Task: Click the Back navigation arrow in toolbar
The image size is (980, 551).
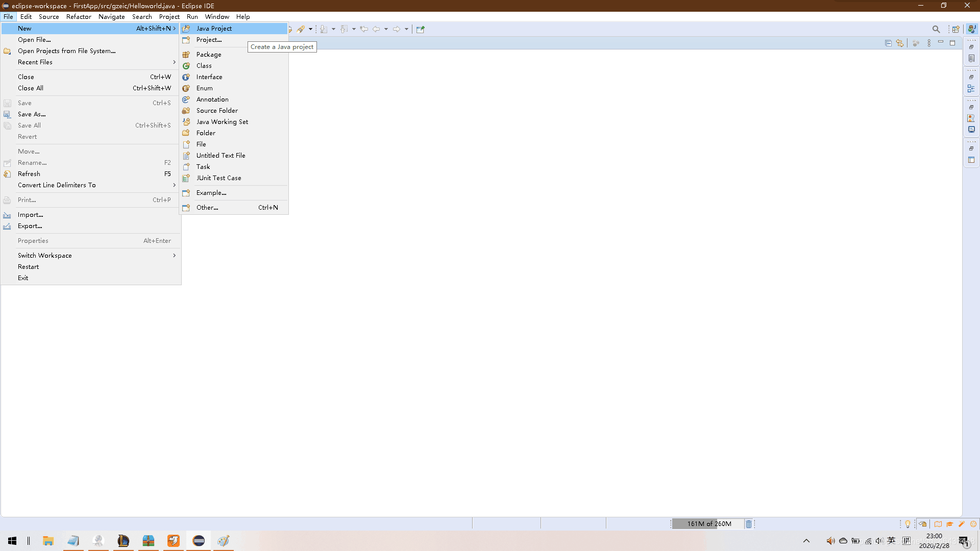Action: (376, 29)
